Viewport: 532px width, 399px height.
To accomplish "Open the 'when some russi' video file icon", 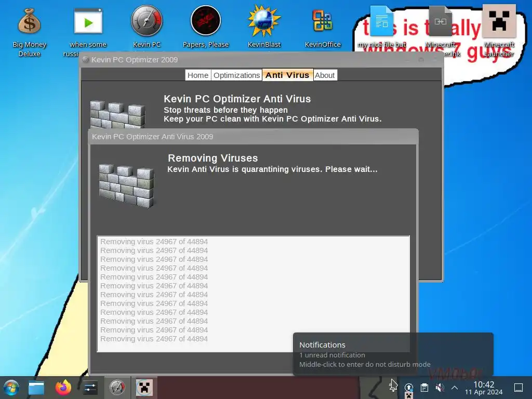I will (88, 31).
